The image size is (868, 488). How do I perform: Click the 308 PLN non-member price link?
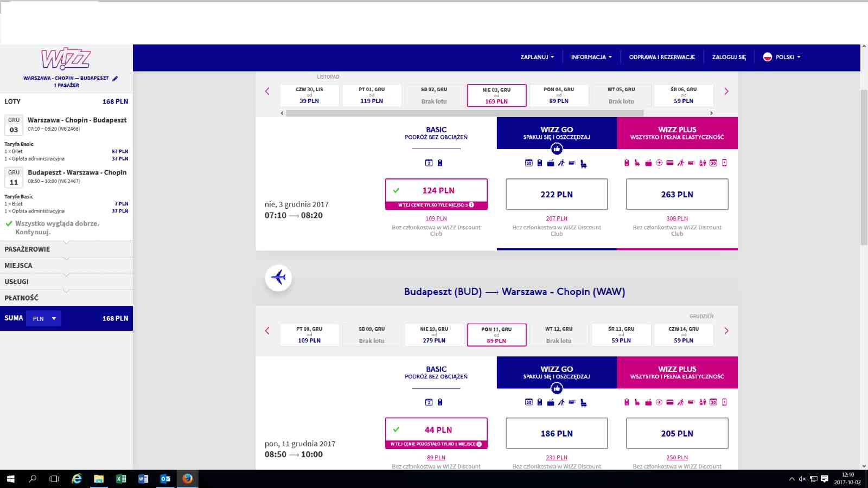click(677, 219)
